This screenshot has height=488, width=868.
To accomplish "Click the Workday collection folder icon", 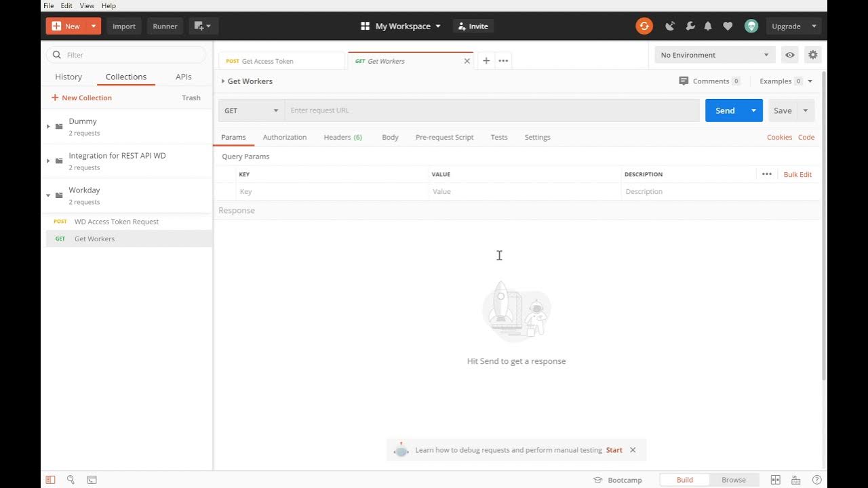I will pyautogui.click(x=59, y=195).
